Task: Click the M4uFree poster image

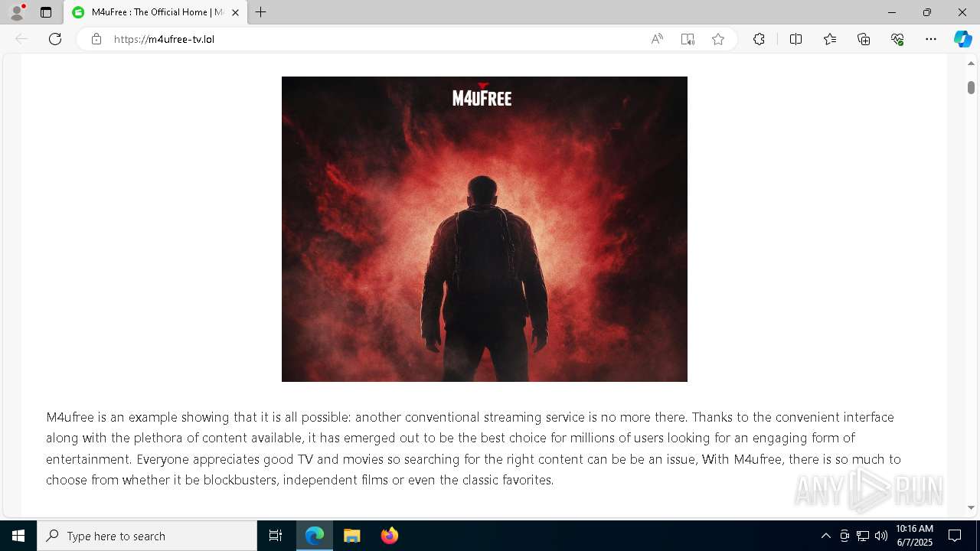Action: pos(485,229)
